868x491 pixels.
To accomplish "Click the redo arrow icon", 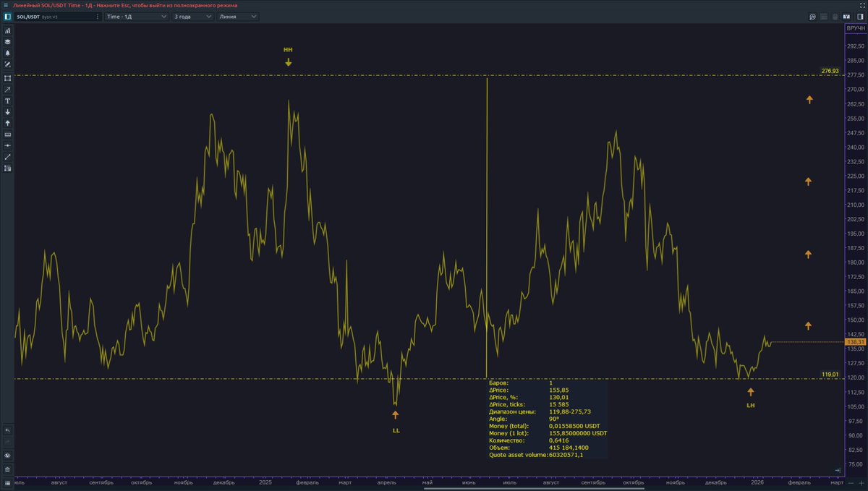I will tap(7, 441).
